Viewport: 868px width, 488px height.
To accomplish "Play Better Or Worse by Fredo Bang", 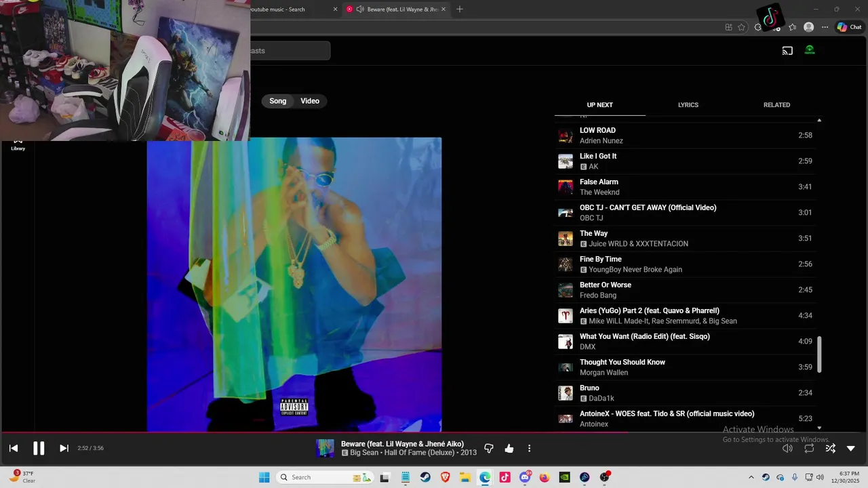I will (x=685, y=290).
